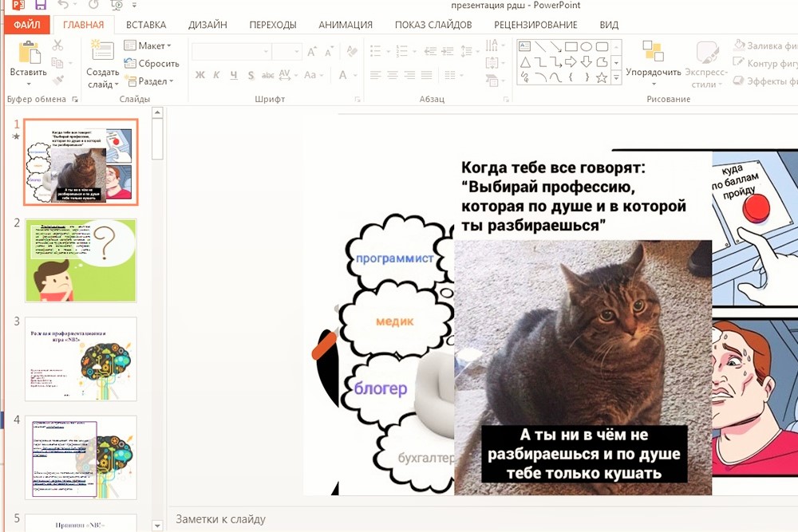Select the arrow line shape
This screenshot has width=798, height=532.
click(555, 47)
